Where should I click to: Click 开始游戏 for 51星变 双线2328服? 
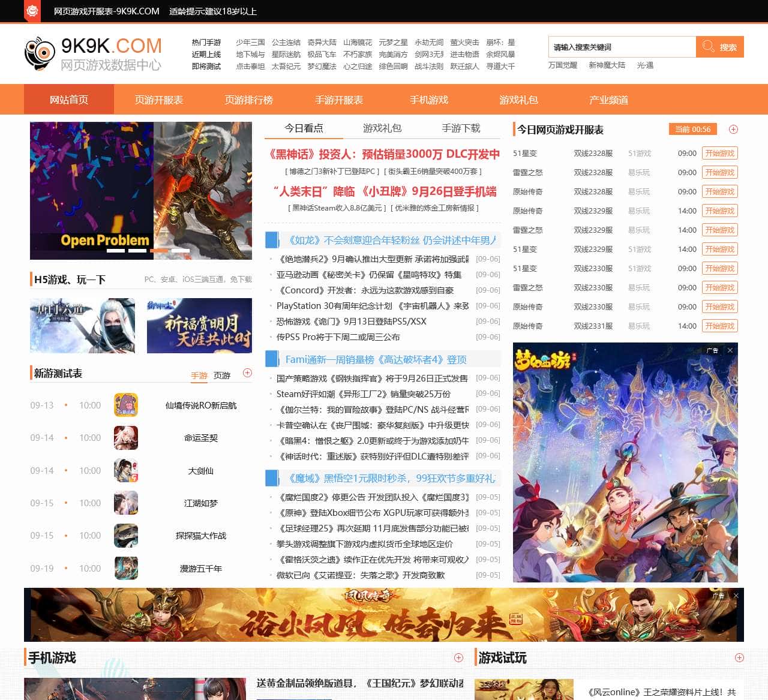coord(720,153)
